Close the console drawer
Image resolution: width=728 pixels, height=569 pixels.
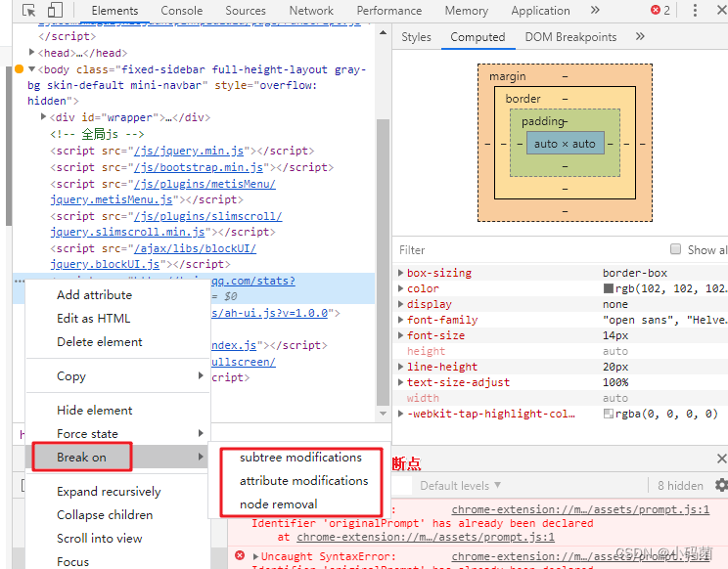pyautogui.click(x=721, y=459)
